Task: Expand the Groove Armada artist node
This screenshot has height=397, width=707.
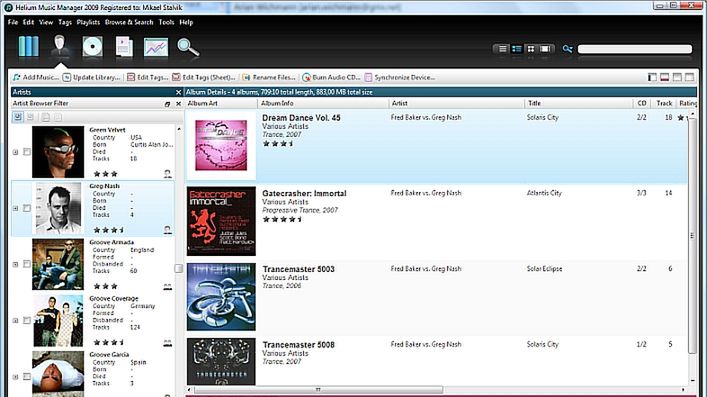Action: 15,264
